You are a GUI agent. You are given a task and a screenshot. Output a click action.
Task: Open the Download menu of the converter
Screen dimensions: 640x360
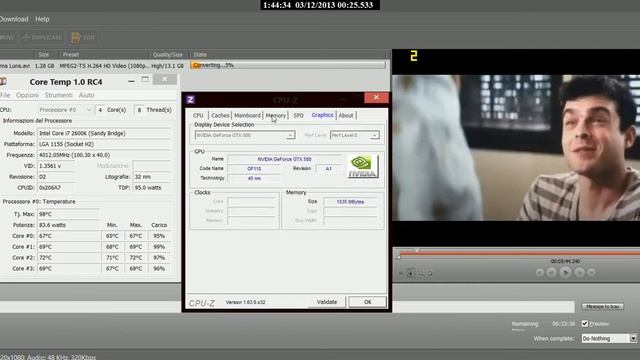tap(14, 19)
